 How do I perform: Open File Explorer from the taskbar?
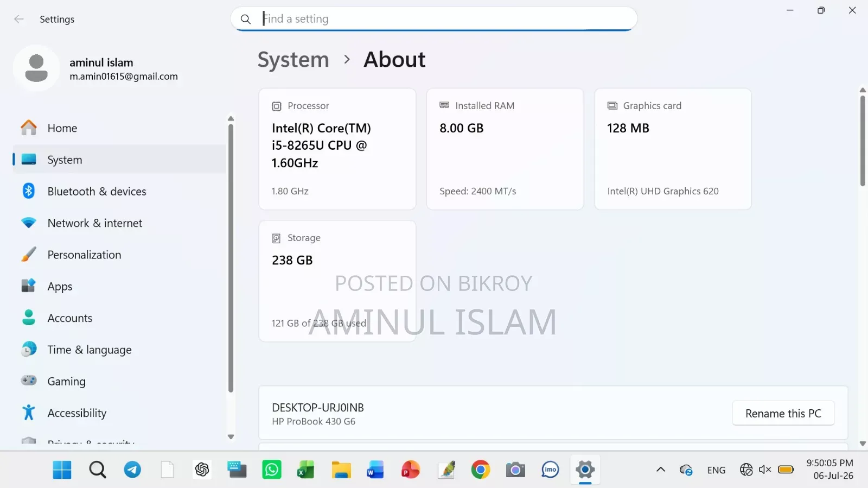(x=341, y=470)
